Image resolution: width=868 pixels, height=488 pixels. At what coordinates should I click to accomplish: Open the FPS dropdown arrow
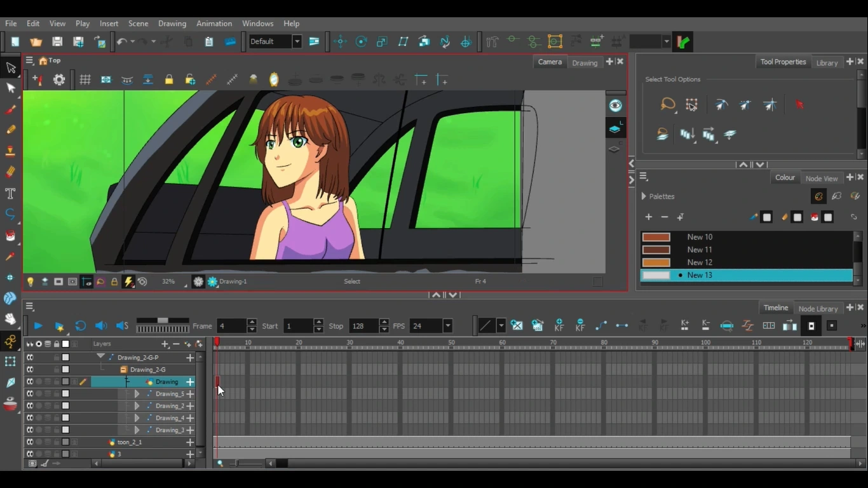tap(447, 326)
